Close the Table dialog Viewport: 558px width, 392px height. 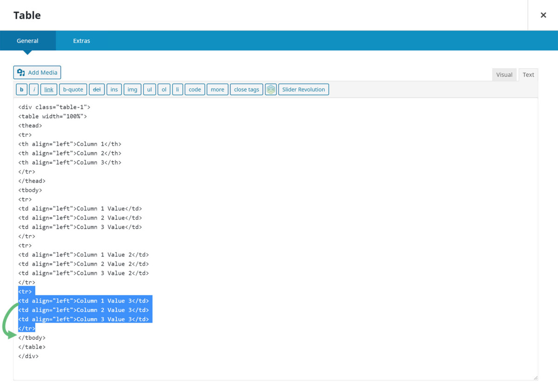pos(543,15)
